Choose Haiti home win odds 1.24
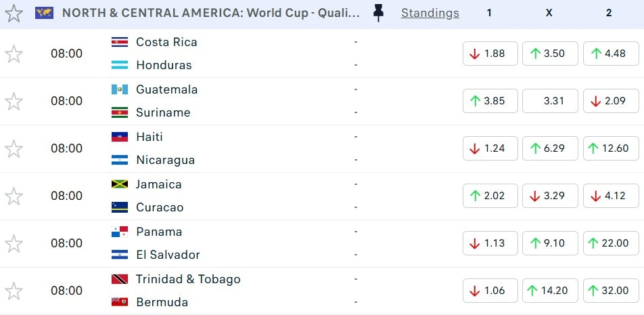Viewport: 644px width, 315px height. coord(490,148)
